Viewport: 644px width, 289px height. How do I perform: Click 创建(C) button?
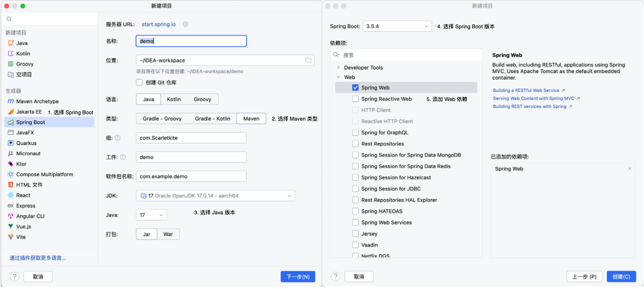pyautogui.click(x=622, y=277)
